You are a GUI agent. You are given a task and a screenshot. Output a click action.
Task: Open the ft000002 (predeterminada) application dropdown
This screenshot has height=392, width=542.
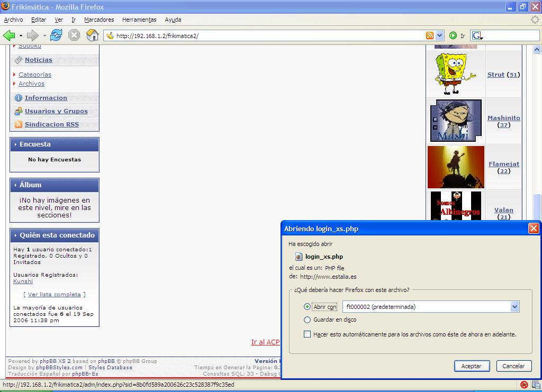431,307
